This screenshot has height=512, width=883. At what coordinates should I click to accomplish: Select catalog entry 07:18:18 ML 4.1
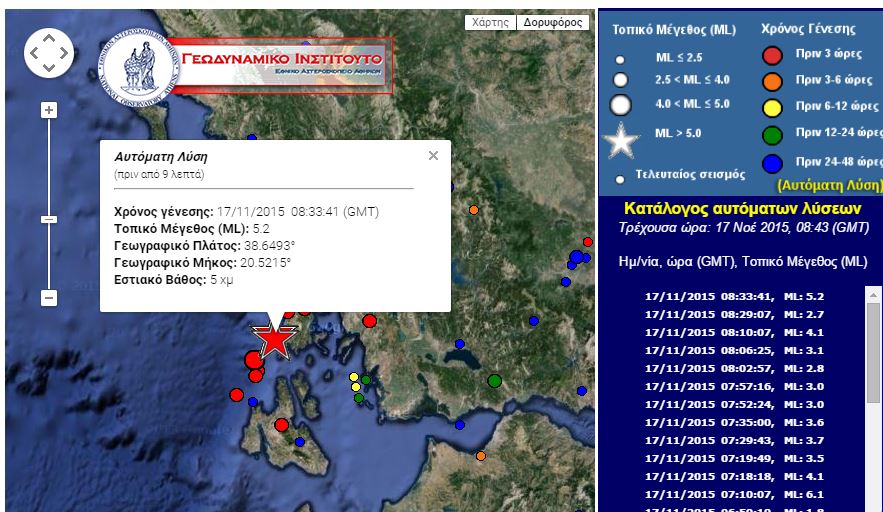(x=734, y=477)
